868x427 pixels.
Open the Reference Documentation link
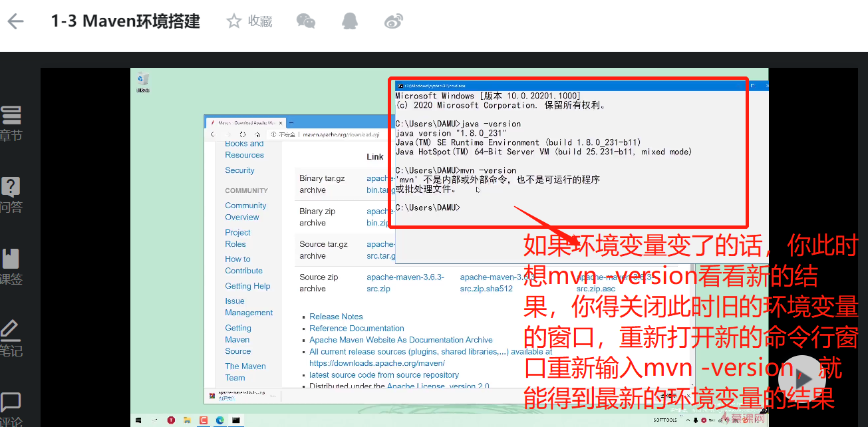pyautogui.click(x=357, y=328)
